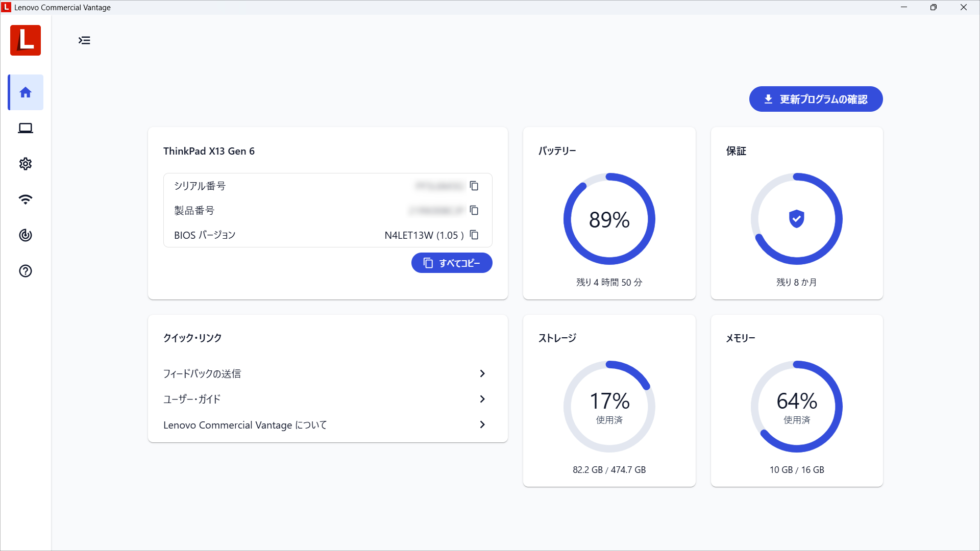Click 更新プログラムの確認 button
Screen dimensions: 980x551
(x=816, y=99)
